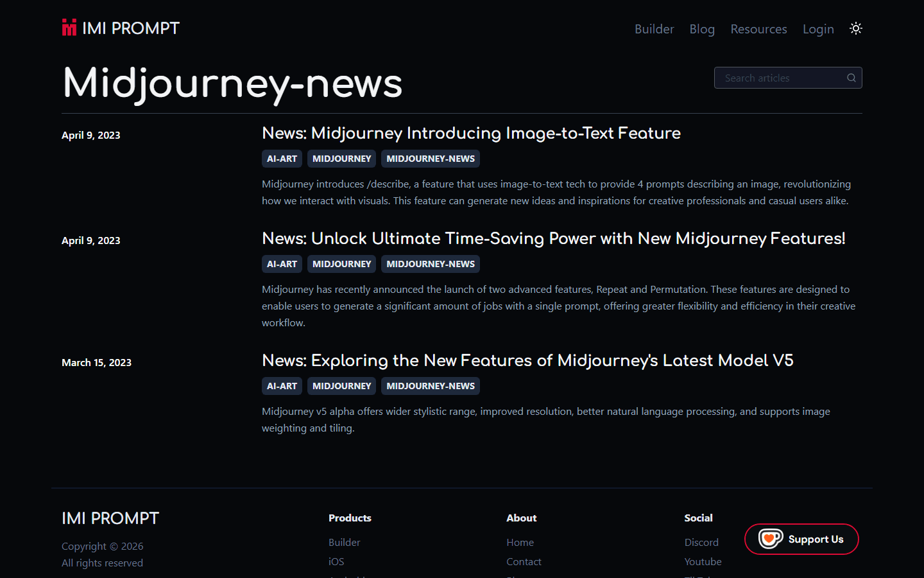Viewport: 924px width, 578px height.
Task: Click the footer IMI PROMPT title
Action: 110,518
